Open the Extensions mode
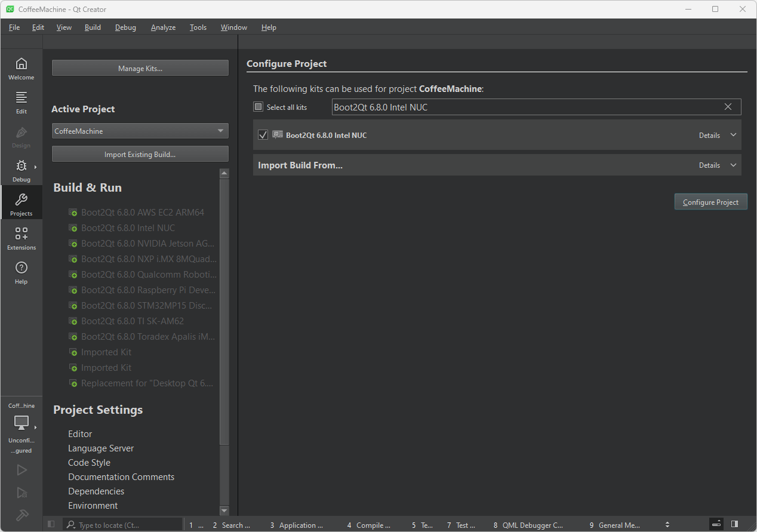 point(21,238)
